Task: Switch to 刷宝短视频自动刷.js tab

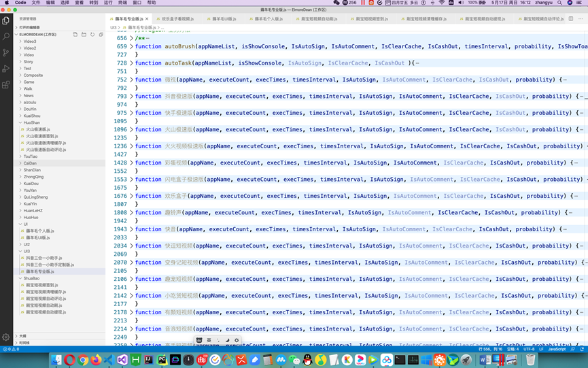Action: pyautogui.click(x=319, y=19)
